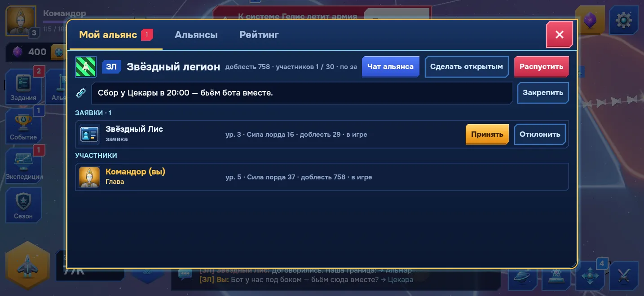Click the ЗАЯВКИ · 1 section header
The image size is (644, 296).
93,113
